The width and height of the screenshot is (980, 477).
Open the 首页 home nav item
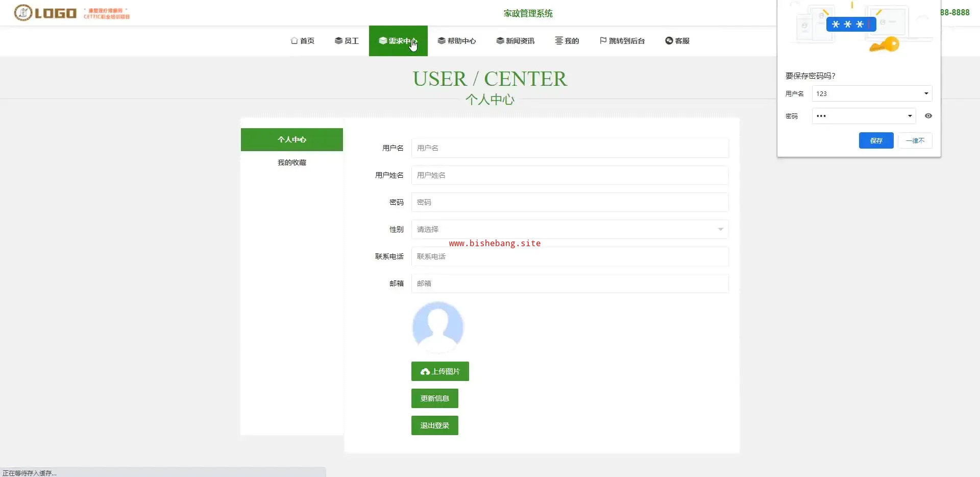pyautogui.click(x=302, y=41)
